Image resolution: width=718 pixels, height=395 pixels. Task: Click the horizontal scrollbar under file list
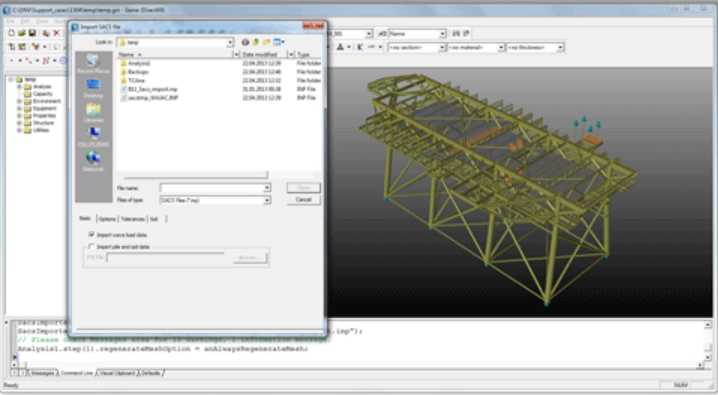(196, 175)
